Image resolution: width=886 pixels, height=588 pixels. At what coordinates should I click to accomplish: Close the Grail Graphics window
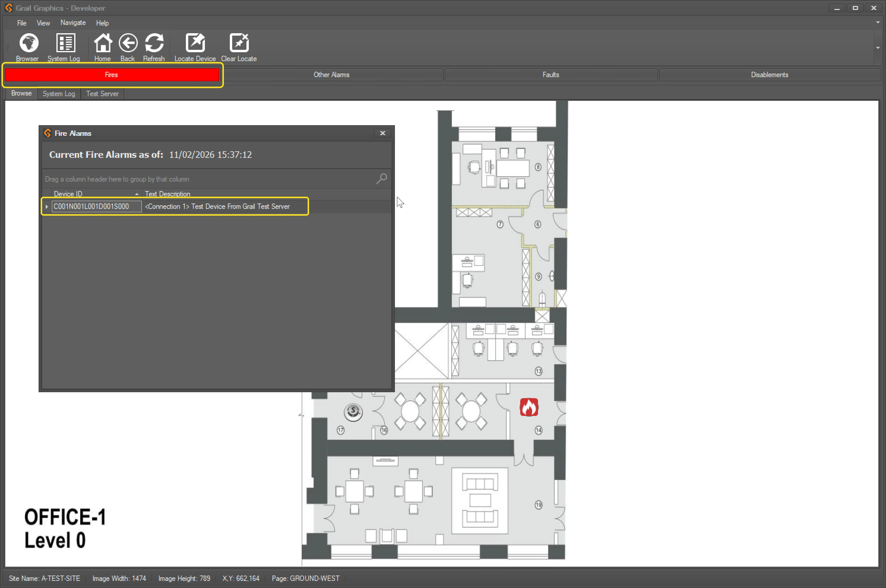point(874,8)
